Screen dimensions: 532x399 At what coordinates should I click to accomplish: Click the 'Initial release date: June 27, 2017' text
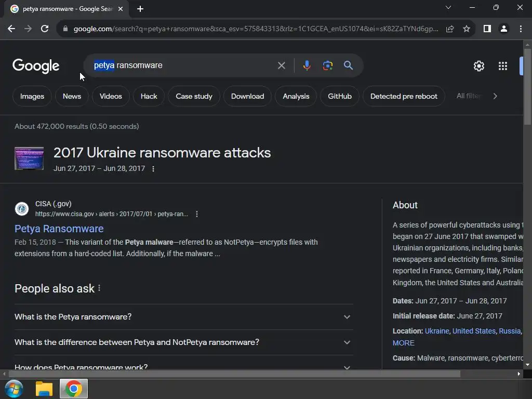(447, 316)
